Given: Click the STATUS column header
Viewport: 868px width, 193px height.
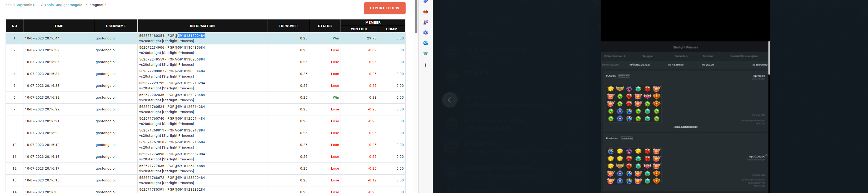Looking at the screenshot, I should click(x=325, y=26).
